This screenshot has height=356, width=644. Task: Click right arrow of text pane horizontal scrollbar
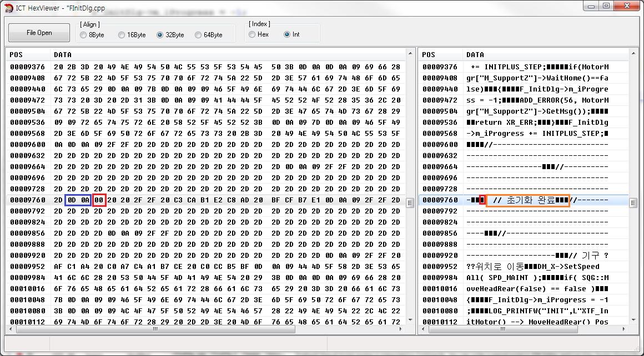tap(623, 329)
